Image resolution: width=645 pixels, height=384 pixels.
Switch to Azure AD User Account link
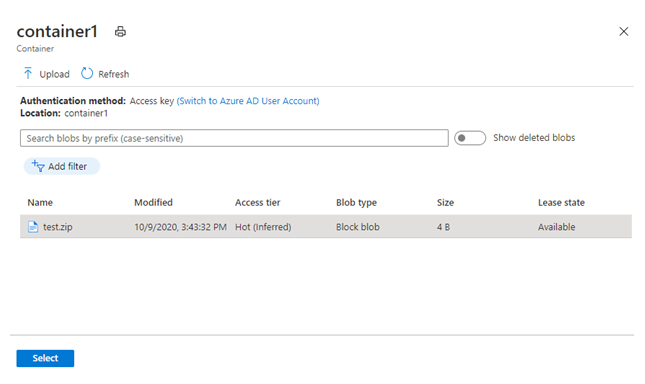click(x=248, y=101)
